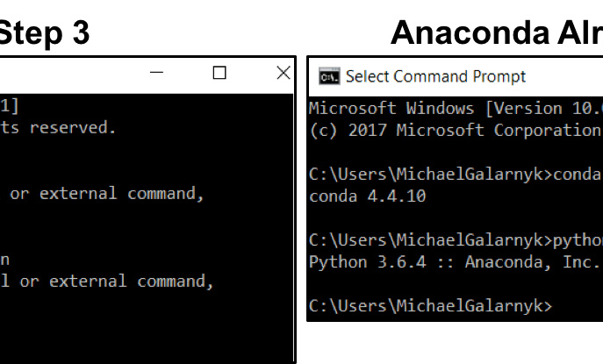Select the Python 3.6.4 Anaconda output line
Viewport: 603px width, 364px height.
point(456,262)
